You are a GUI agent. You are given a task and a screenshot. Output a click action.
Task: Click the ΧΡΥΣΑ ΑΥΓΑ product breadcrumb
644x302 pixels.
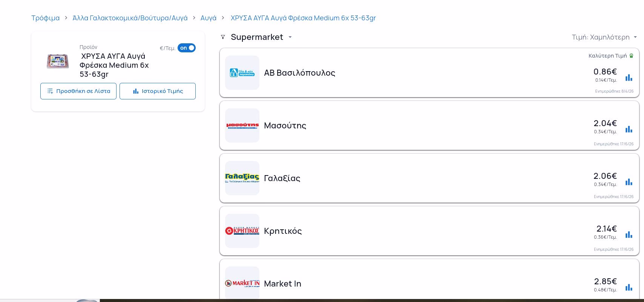[x=303, y=18]
